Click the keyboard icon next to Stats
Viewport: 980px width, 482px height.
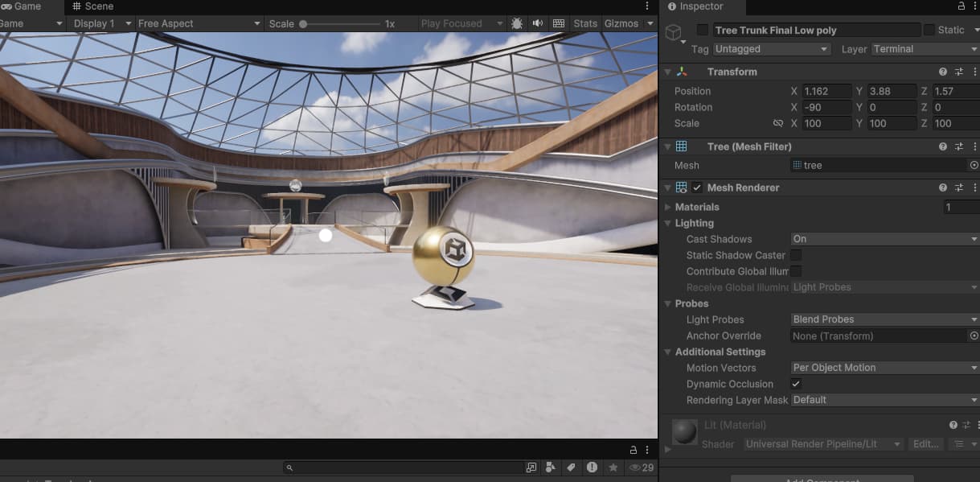[x=558, y=23]
